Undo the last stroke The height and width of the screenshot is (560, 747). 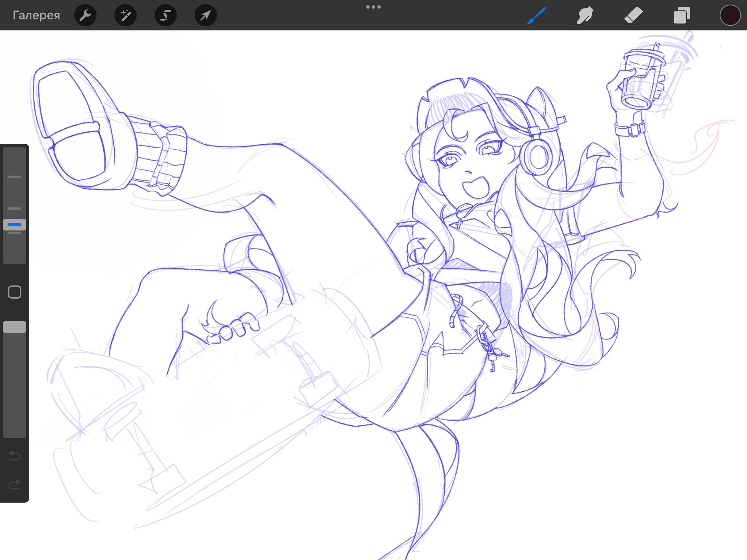coord(15,456)
